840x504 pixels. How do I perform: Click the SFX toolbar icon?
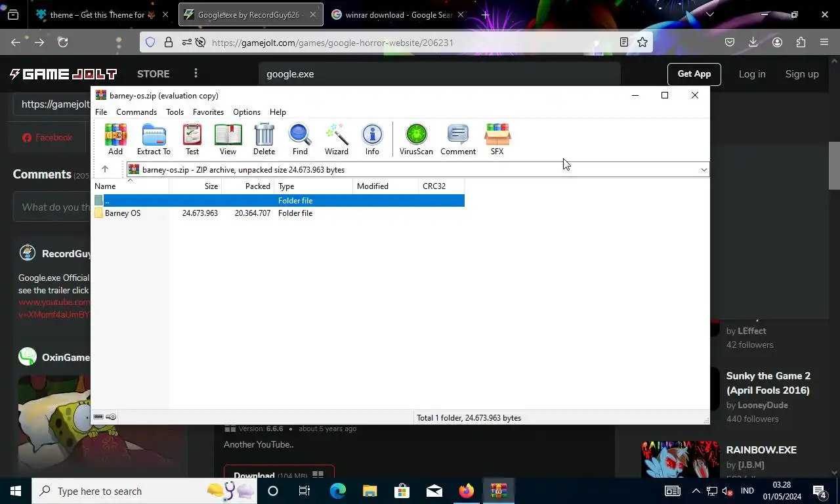497,139
